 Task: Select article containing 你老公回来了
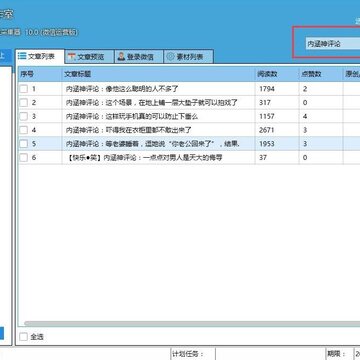pos(152,144)
